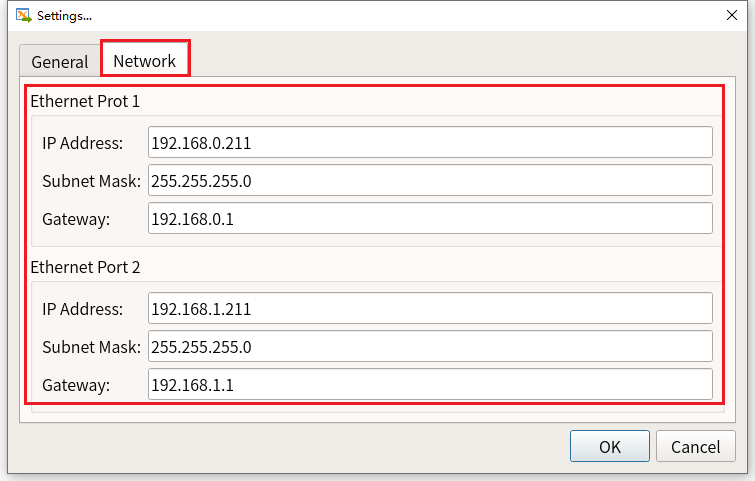
Task: Click the Settings window title bar icon
Action: tap(23, 15)
